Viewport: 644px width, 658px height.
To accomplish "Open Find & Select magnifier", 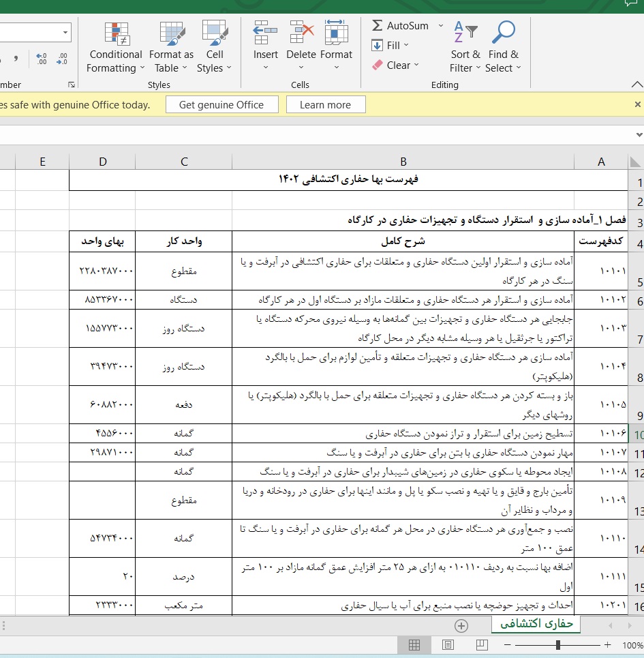I will (x=503, y=48).
